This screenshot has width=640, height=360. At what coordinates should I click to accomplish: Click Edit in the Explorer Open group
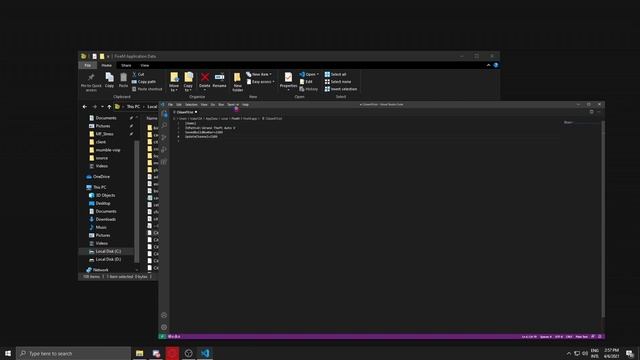tap(306, 82)
